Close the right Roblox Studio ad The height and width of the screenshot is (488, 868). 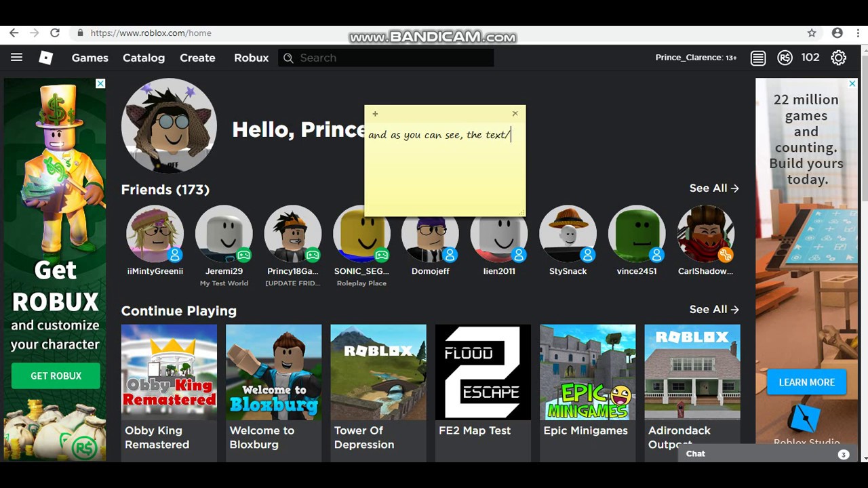(x=852, y=83)
